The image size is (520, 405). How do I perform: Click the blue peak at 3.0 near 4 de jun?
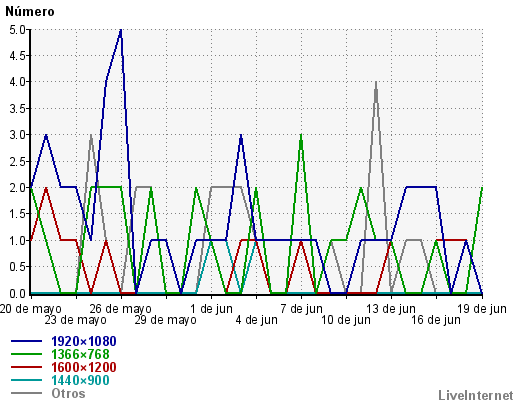[x=241, y=135]
